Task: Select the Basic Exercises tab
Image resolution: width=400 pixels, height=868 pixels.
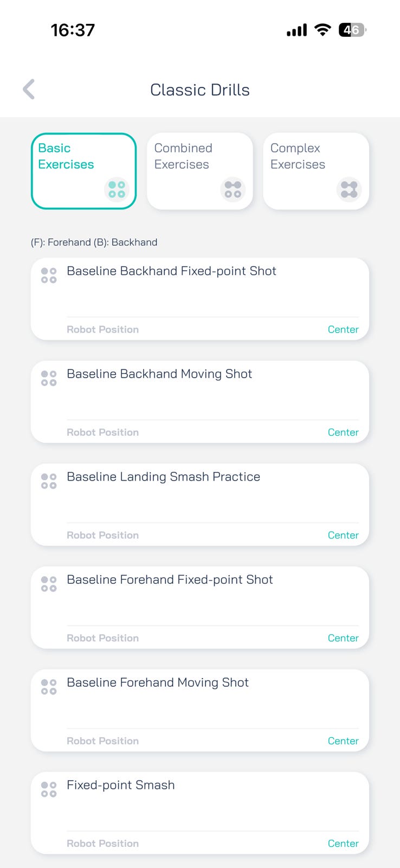Action: (83, 171)
